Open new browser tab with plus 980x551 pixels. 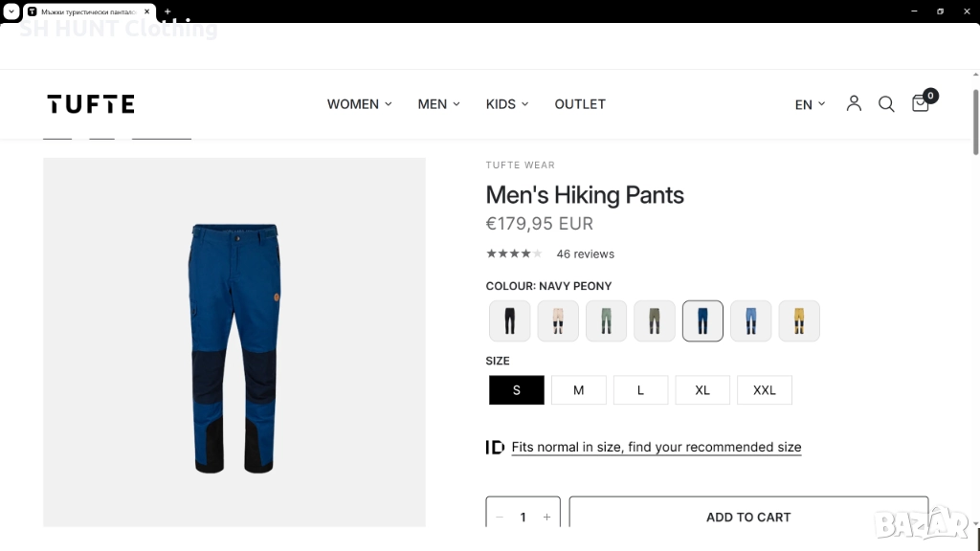(167, 11)
